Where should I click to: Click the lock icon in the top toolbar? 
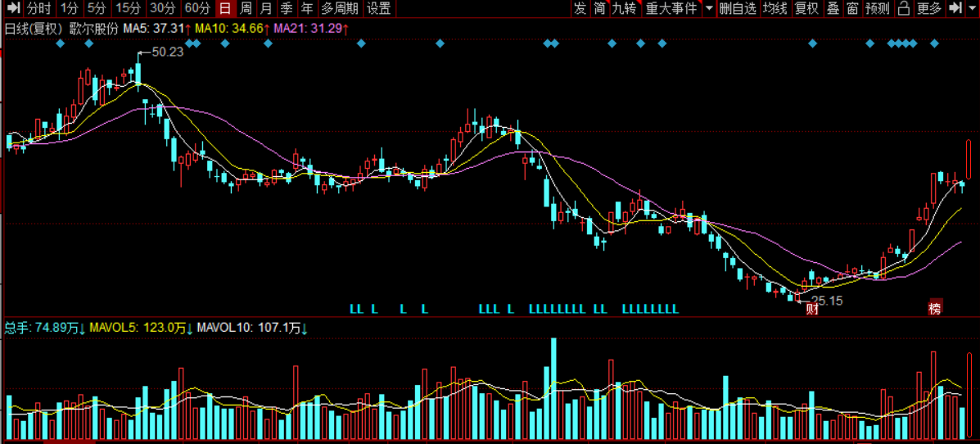903,8
